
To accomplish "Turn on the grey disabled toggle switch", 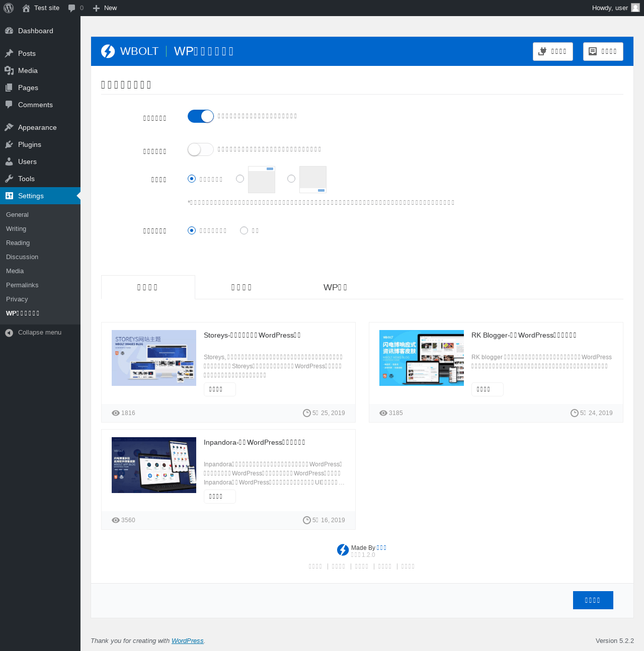I will click(201, 149).
